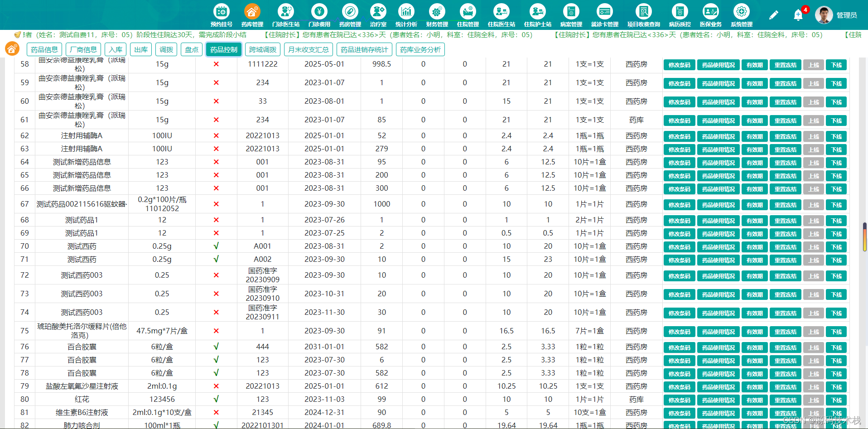This screenshot has height=429, width=868.
Task: Switch to the 调拨 tab
Action: [x=166, y=49]
